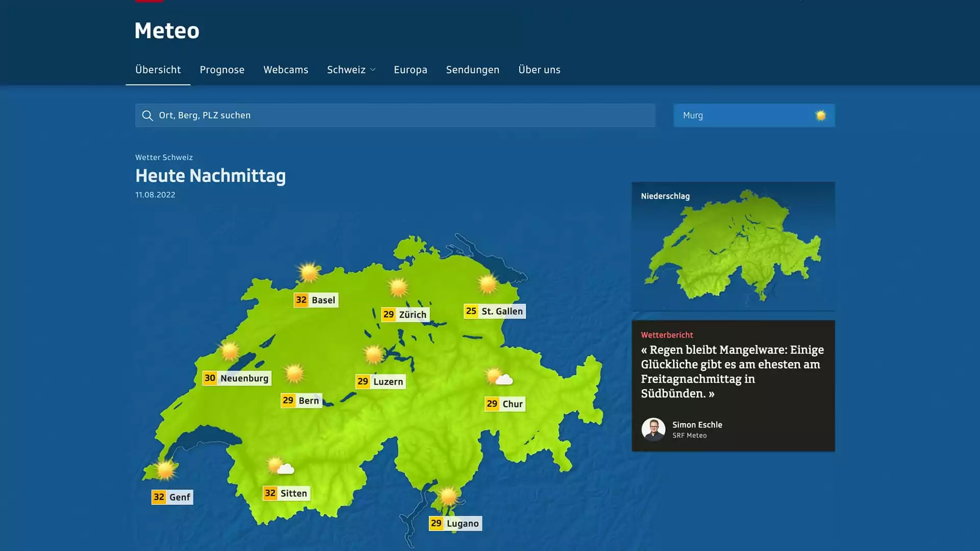Switch to the Prognose tab

(222, 70)
